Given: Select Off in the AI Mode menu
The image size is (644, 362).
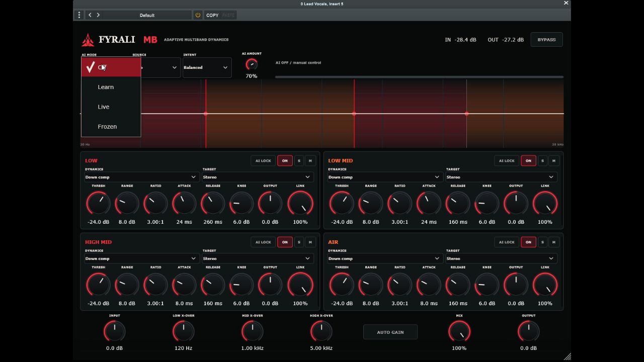Looking at the screenshot, I should 111,67.
